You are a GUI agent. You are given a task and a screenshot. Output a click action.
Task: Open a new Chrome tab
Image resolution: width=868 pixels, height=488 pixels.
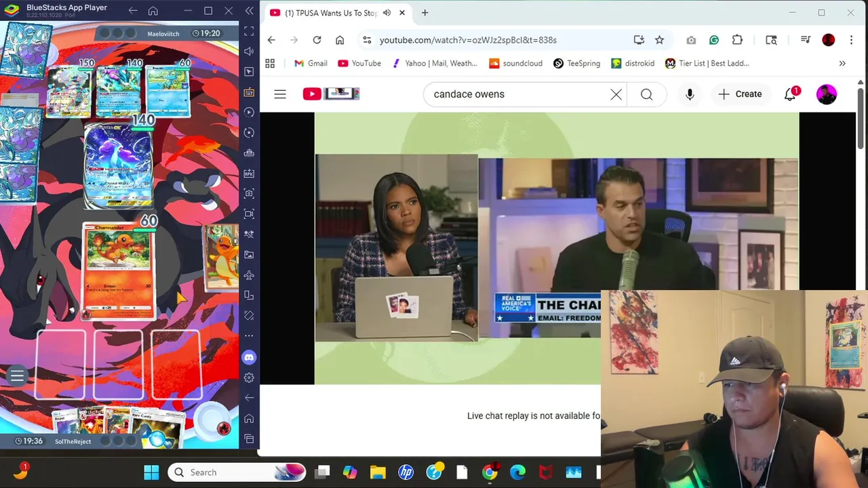coord(425,12)
